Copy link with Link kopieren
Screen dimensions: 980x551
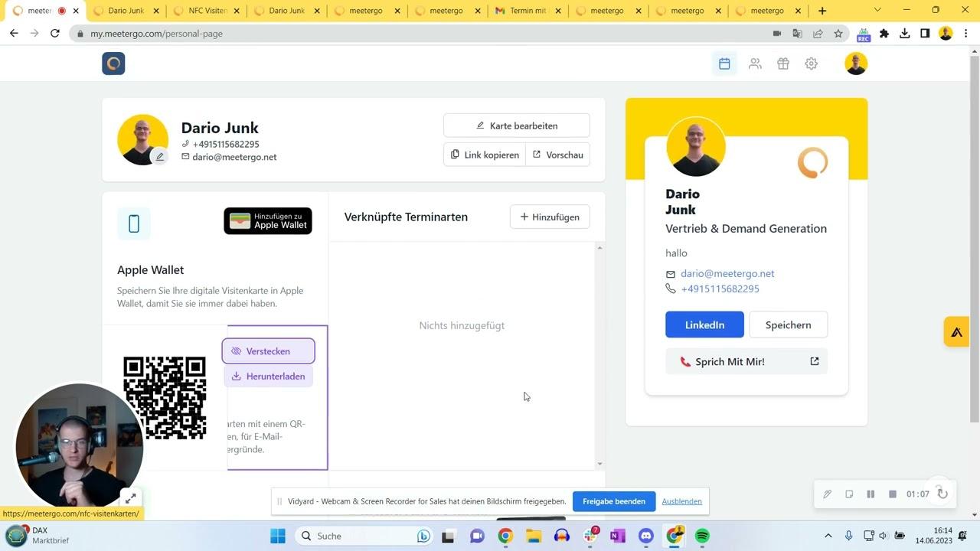pos(485,155)
